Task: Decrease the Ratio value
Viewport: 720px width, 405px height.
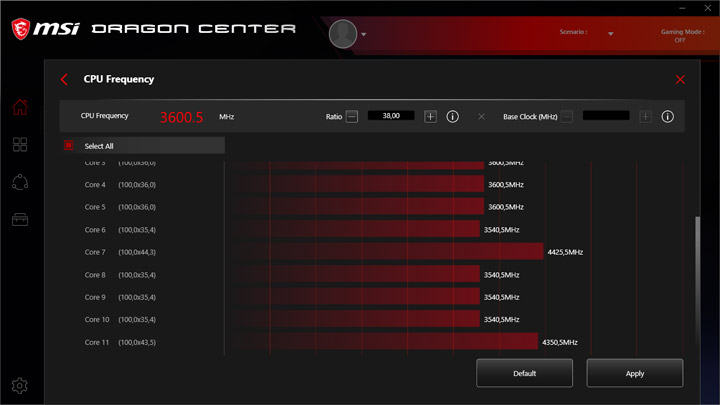Action: tap(352, 117)
